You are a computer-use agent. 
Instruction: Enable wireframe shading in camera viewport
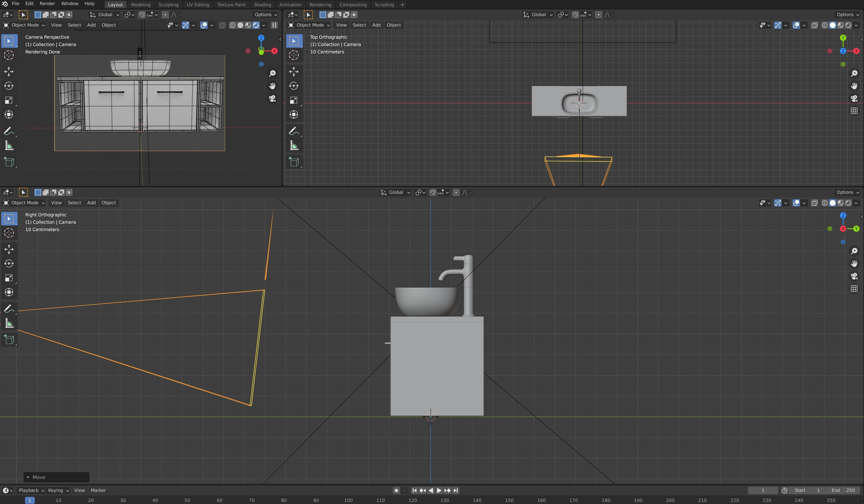click(232, 25)
